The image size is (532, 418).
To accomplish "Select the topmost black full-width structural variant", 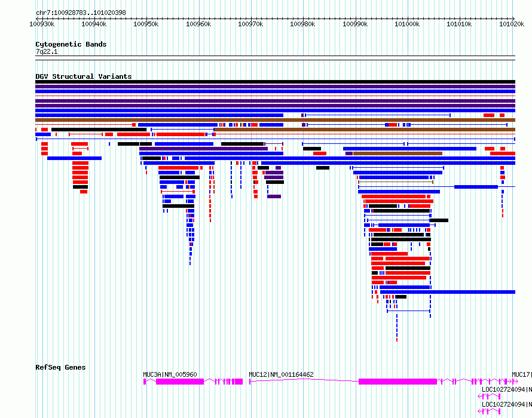I will click(x=275, y=82).
